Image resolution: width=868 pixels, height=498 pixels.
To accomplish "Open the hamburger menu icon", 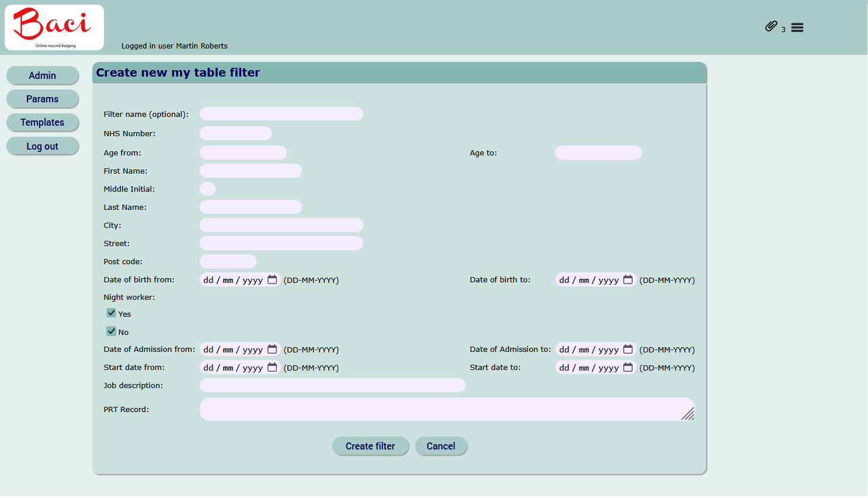I will (x=797, y=27).
